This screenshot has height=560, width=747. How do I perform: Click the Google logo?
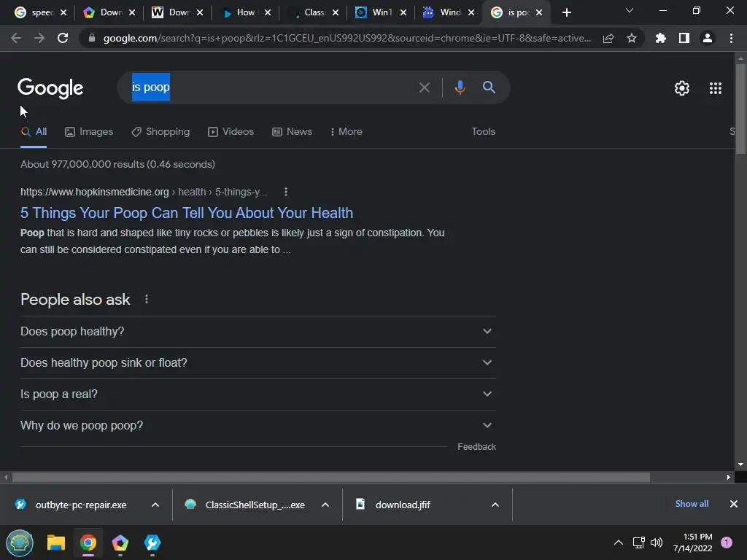pyautogui.click(x=50, y=88)
